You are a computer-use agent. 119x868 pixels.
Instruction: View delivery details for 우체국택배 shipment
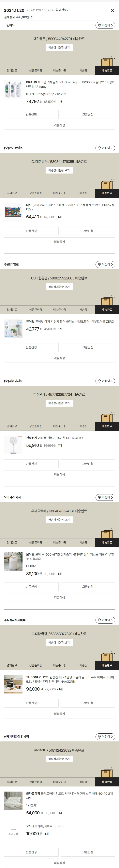(x=59, y=520)
